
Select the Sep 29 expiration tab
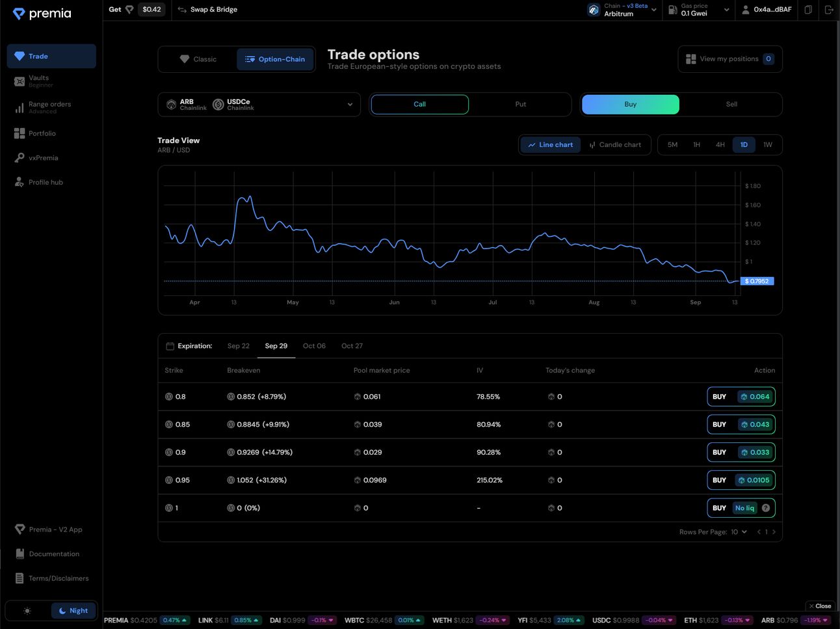point(276,346)
